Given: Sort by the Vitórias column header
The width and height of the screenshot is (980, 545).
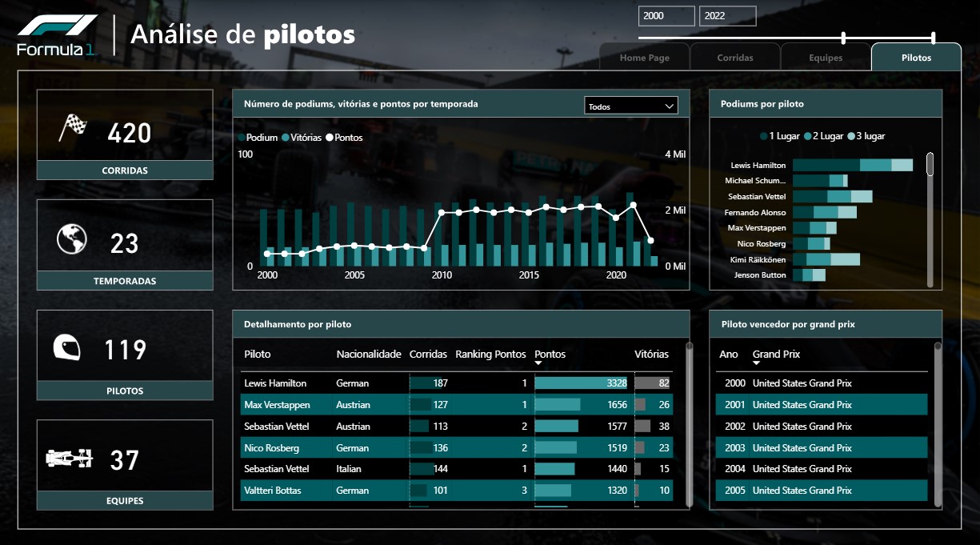Looking at the screenshot, I should tap(651, 354).
